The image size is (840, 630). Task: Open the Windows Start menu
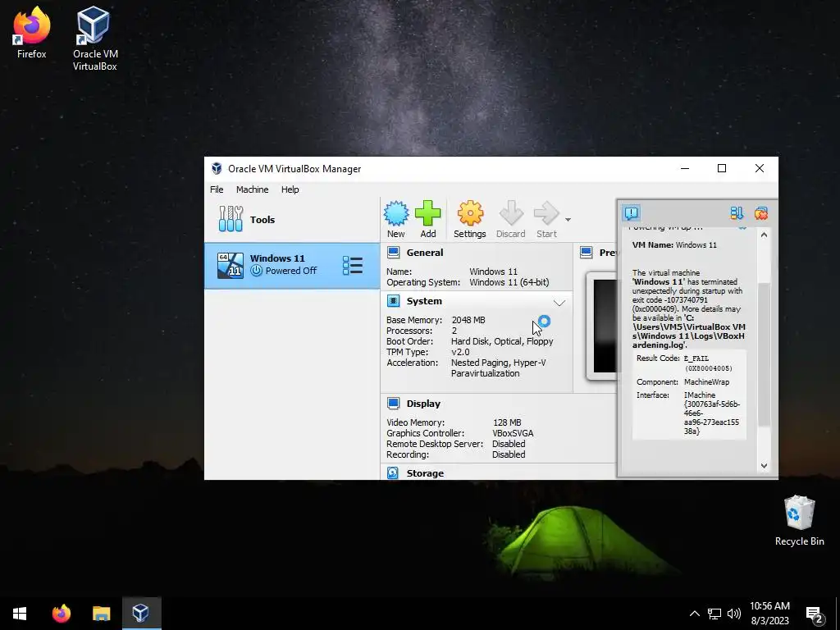pos(20,614)
